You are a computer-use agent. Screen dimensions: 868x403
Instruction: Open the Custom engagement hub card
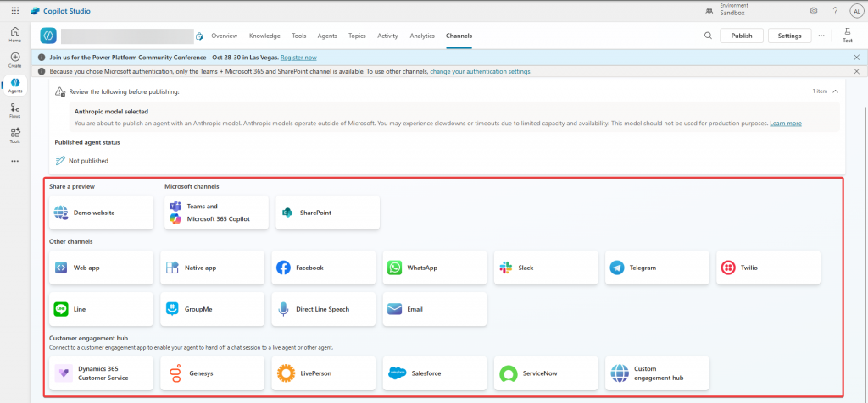[657, 373]
